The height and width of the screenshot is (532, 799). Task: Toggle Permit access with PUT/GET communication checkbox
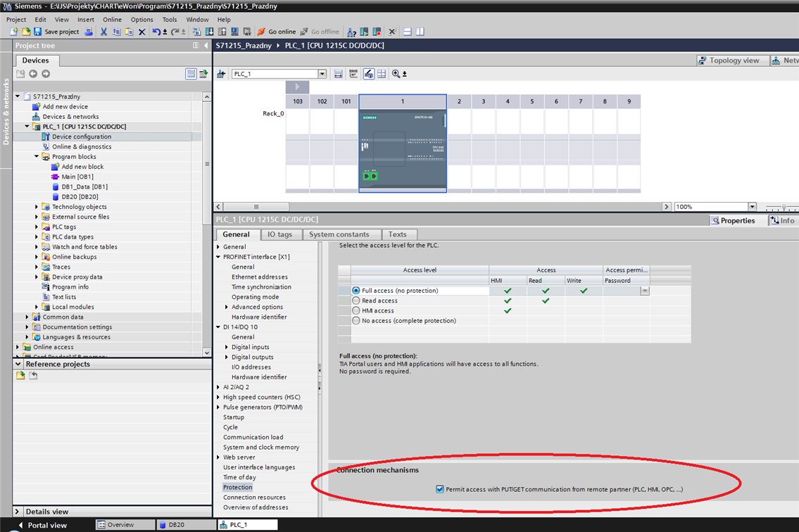coord(440,489)
